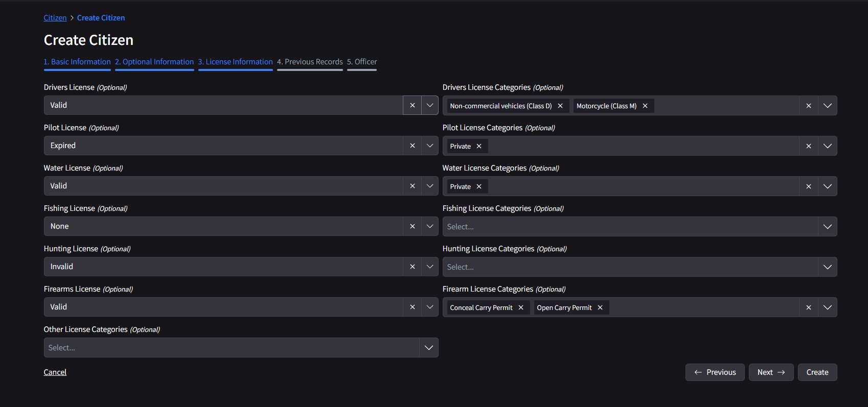Remove the Open Carry Permit tag
868x407 pixels.
[600, 307]
